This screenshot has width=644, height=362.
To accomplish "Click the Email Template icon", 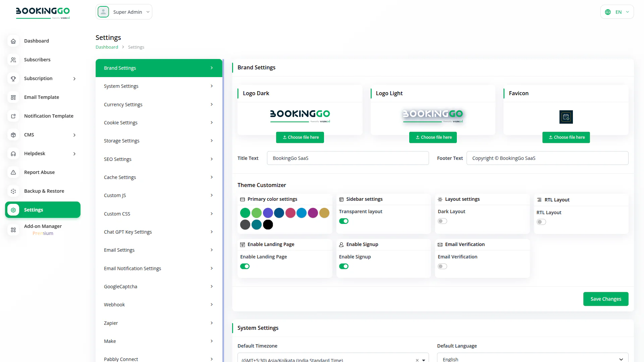I will coord(13,97).
